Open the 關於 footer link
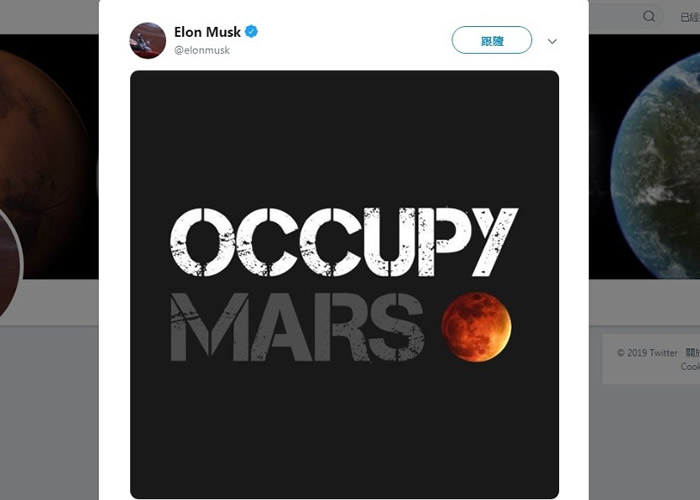 point(692,353)
